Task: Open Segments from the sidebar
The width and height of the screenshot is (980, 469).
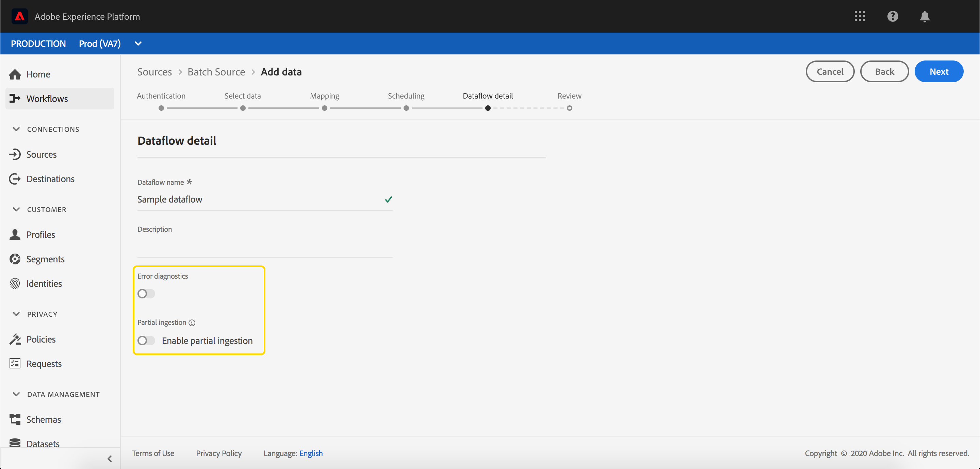Action: pyautogui.click(x=45, y=259)
